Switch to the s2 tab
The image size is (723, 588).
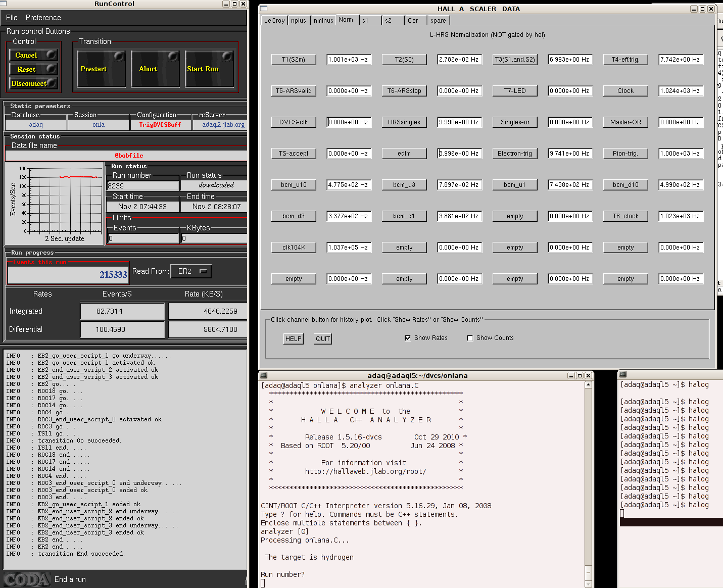click(393, 20)
